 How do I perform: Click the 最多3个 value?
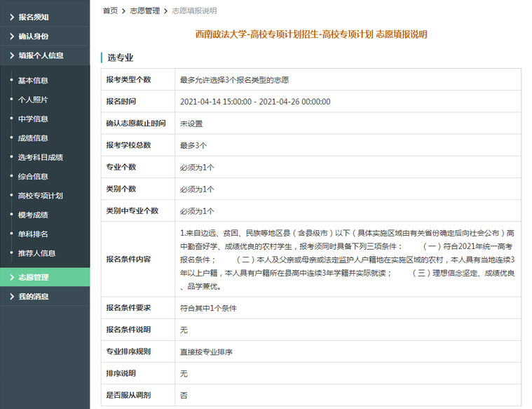193,145
